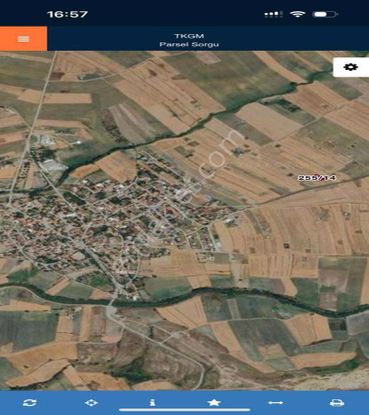This screenshot has height=415, width=369.
Task: Tap the print icon
Action: 337,403
